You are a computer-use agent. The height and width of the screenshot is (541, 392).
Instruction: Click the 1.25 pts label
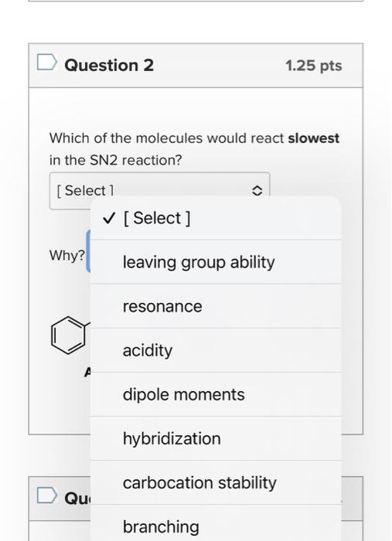(314, 66)
